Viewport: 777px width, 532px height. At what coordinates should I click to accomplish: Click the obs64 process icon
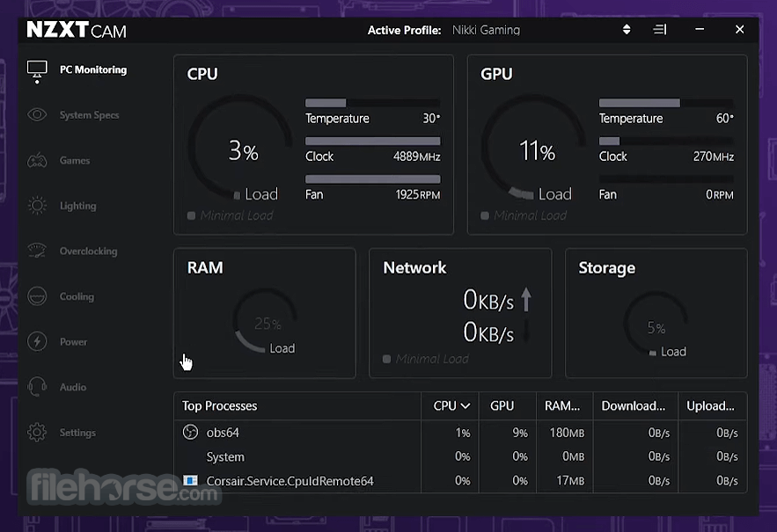[x=190, y=433]
